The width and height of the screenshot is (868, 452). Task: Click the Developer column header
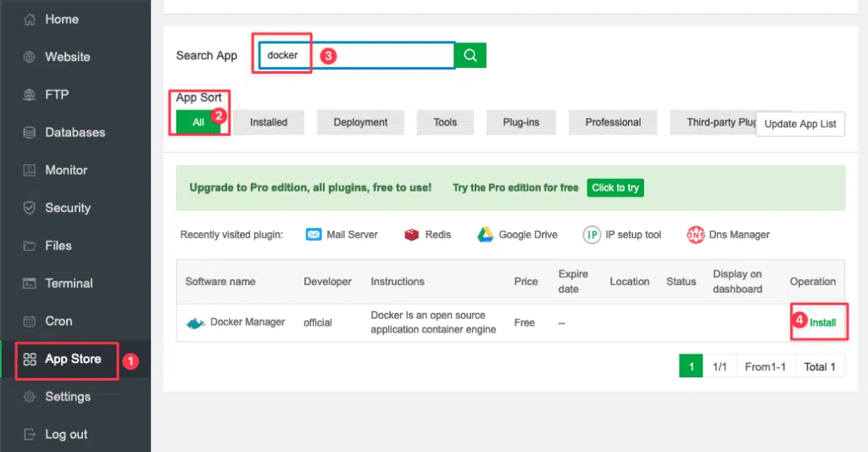tap(327, 282)
